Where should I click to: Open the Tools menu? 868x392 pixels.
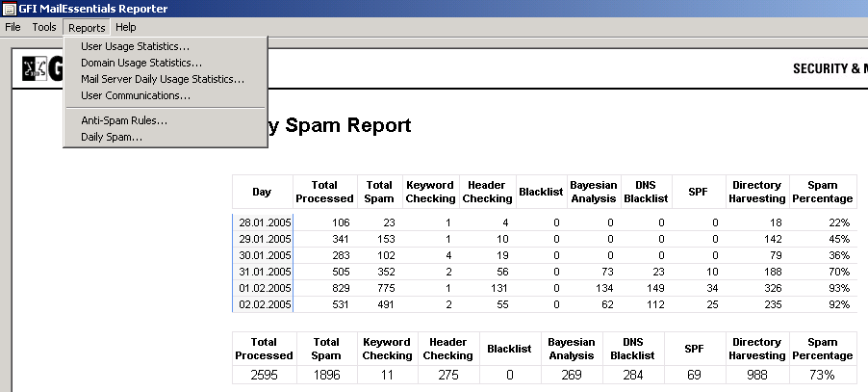coord(44,27)
